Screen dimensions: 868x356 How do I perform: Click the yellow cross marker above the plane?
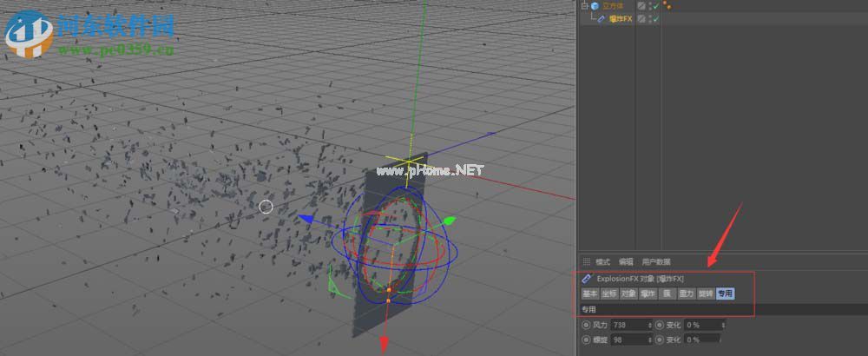click(x=409, y=162)
